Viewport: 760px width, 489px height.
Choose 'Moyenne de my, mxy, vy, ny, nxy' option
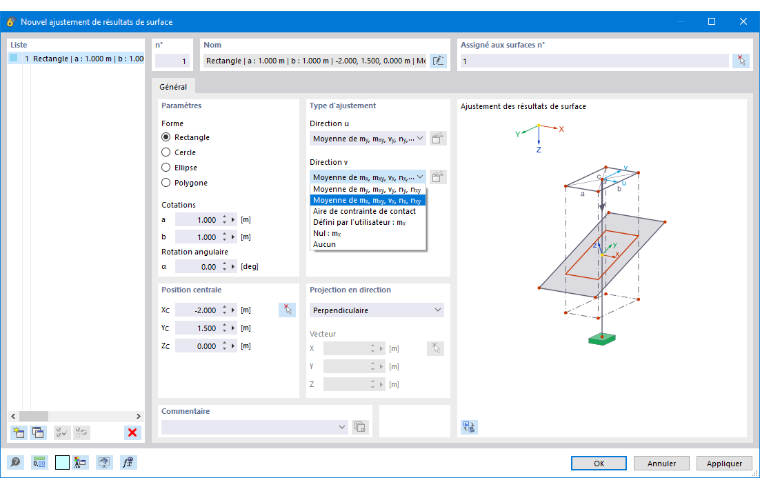(368, 189)
